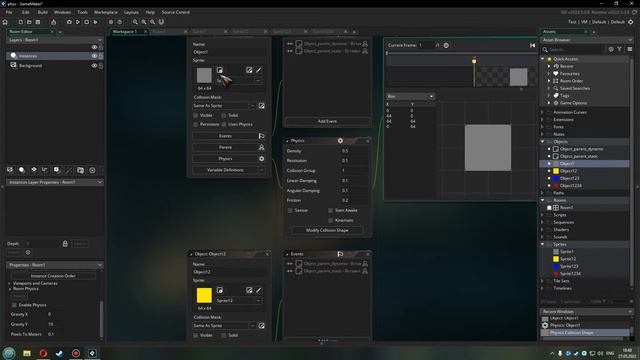Open the Asset Browser hamburger menu icon
The height and width of the screenshot is (360, 640).
630,49
